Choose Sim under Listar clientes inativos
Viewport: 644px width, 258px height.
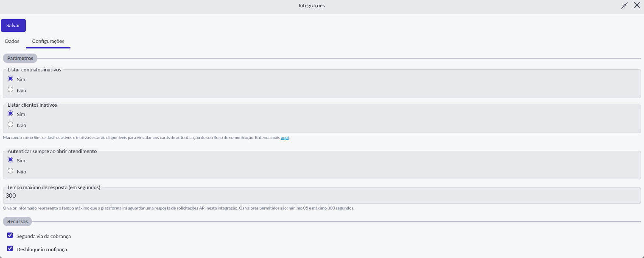11,113
